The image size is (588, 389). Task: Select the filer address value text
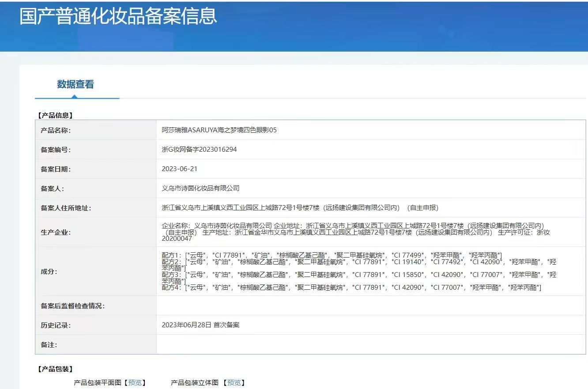(x=300, y=208)
